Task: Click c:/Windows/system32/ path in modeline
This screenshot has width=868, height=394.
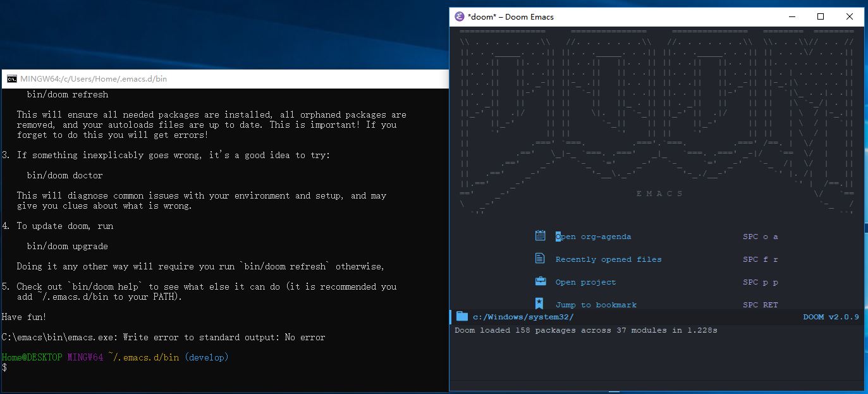Action: tap(523, 317)
